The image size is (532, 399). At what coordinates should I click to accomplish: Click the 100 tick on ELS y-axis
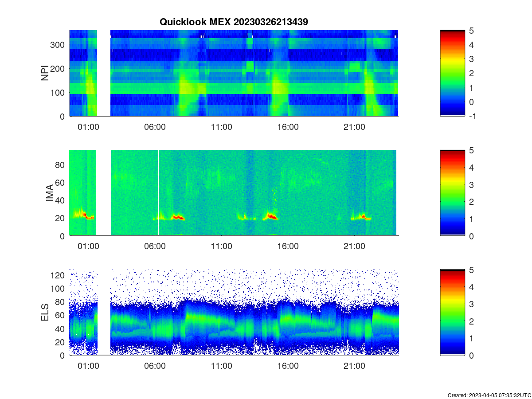coord(58,289)
